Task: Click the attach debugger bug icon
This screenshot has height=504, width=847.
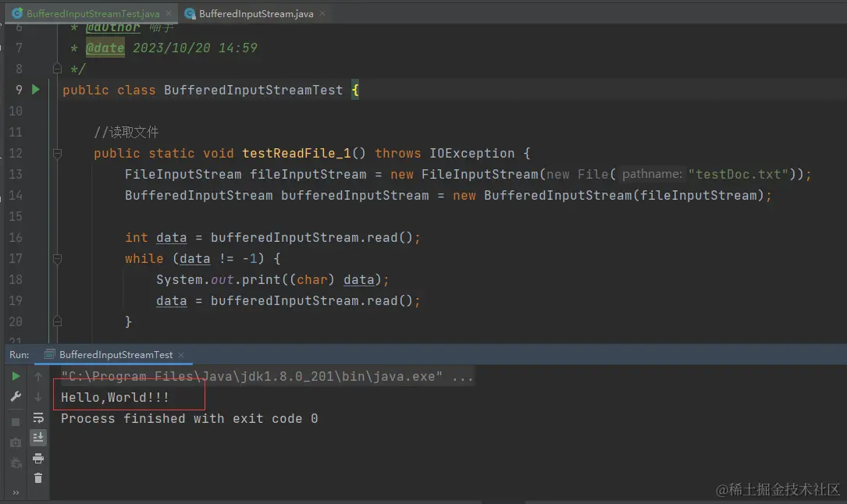Action: (16, 463)
